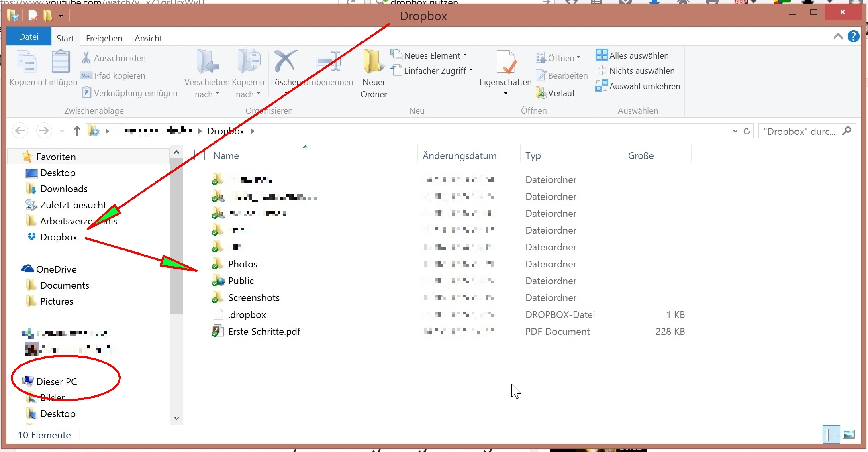The width and height of the screenshot is (868, 452).
Task: Toggle the select-all checkbox beside Name
Action: click(200, 155)
